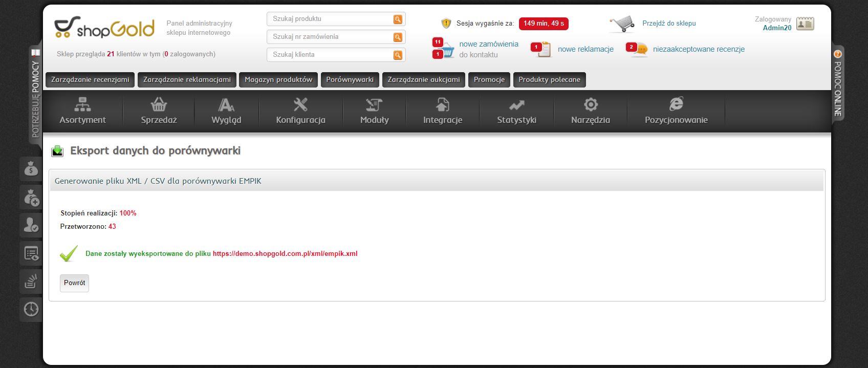This screenshot has height=368, width=868.
Task: Open Magazyn produktów shortcut
Action: point(278,80)
